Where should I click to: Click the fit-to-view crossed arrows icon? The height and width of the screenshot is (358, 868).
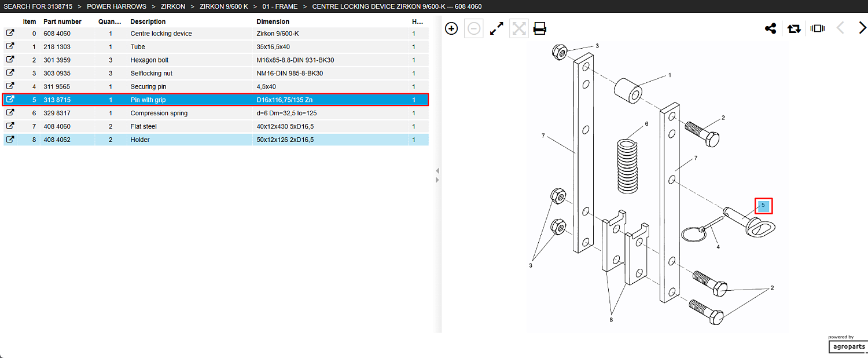click(x=519, y=28)
